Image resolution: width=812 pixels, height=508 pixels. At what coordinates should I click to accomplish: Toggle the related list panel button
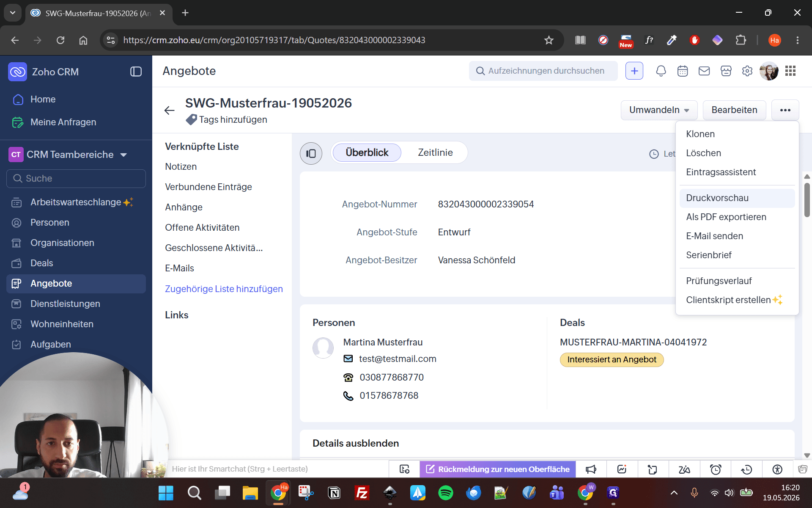click(x=311, y=153)
